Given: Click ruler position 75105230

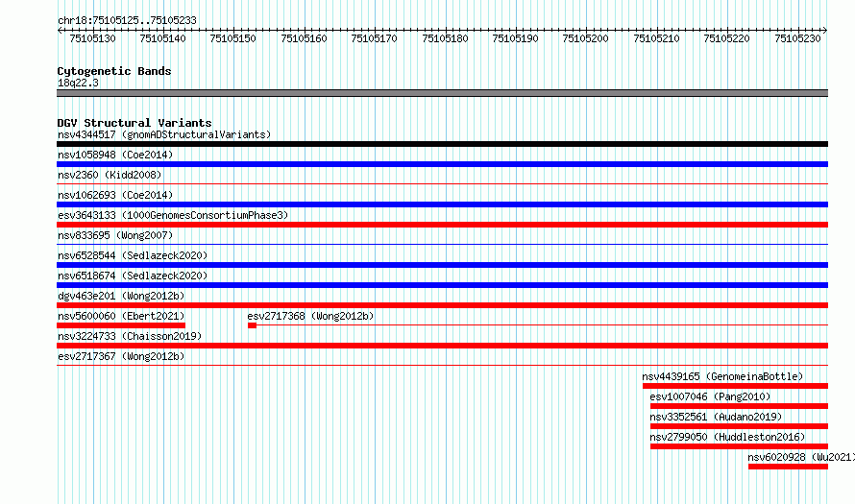Looking at the screenshot, I should tap(797, 38).
